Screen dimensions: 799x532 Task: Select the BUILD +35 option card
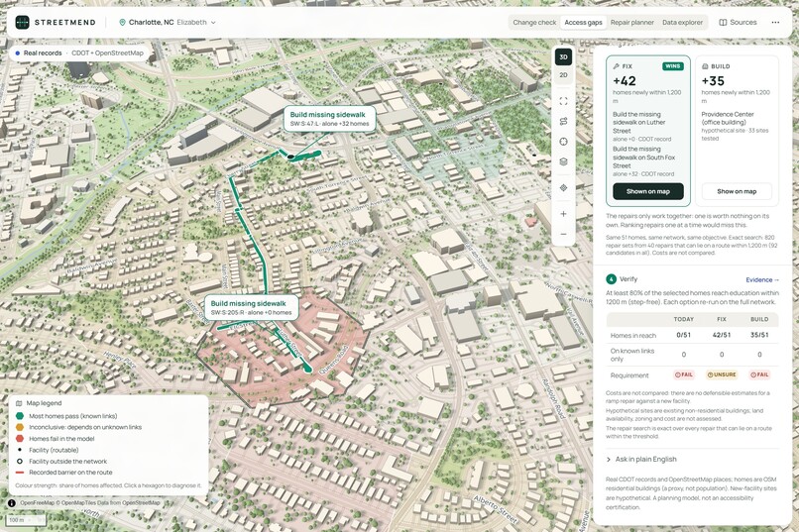pyautogui.click(x=737, y=131)
